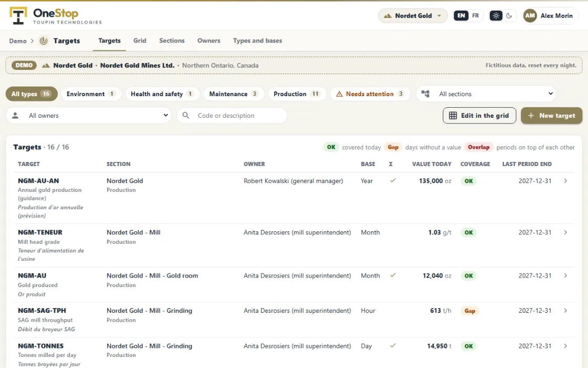Click the magnifier search icon
This screenshot has height=368, width=588.
186,116
